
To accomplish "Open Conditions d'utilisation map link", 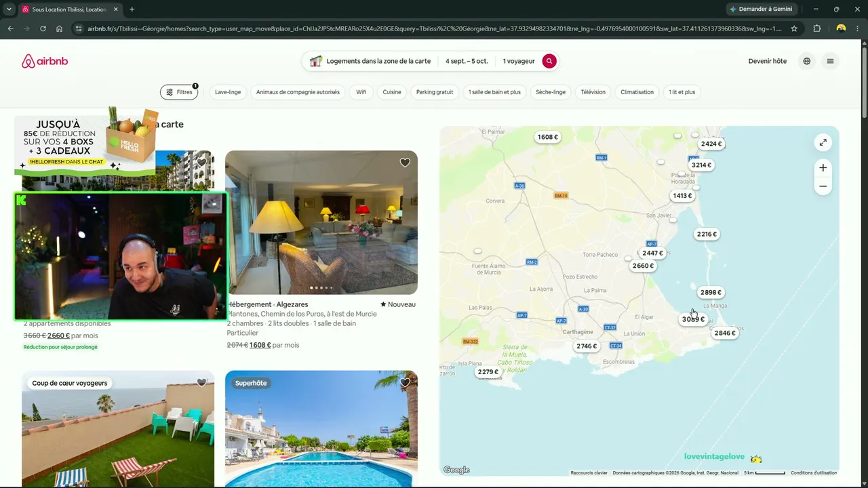I will 814,473.
